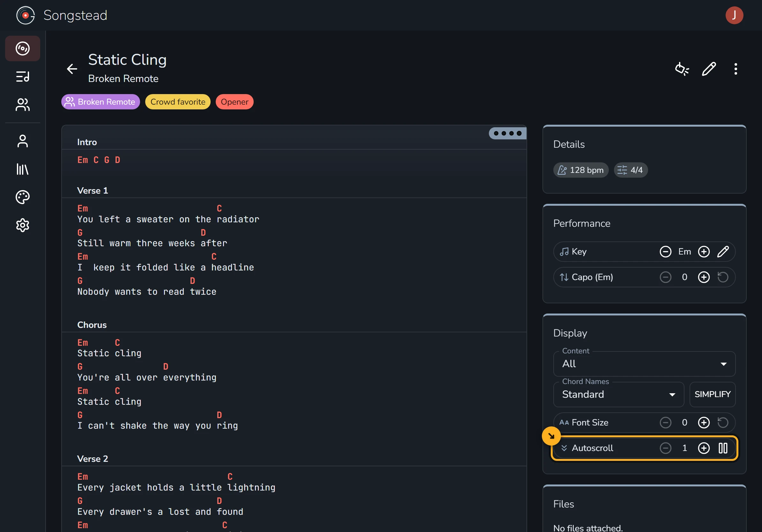Open the Settings gear in sidebar
Viewport: 762px width, 532px height.
point(23,225)
